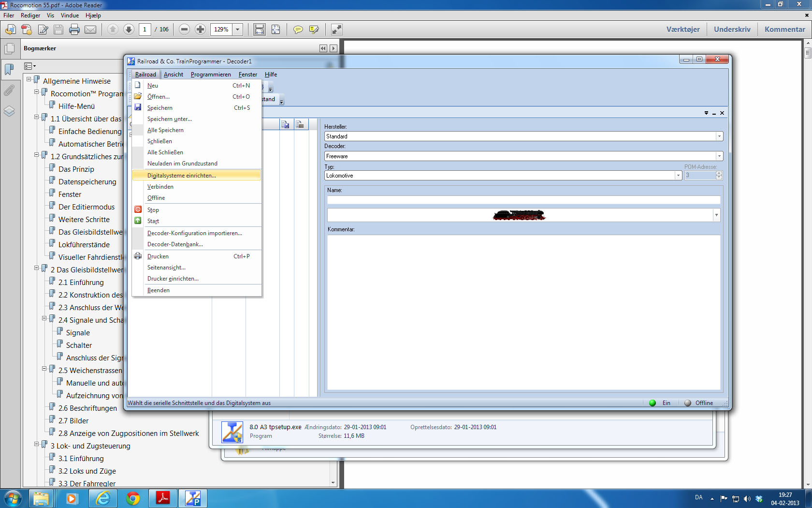This screenshot has height=508, width=812.
Task: Open layers panel icon in sidebar
Action: click(x=9, y=111)
